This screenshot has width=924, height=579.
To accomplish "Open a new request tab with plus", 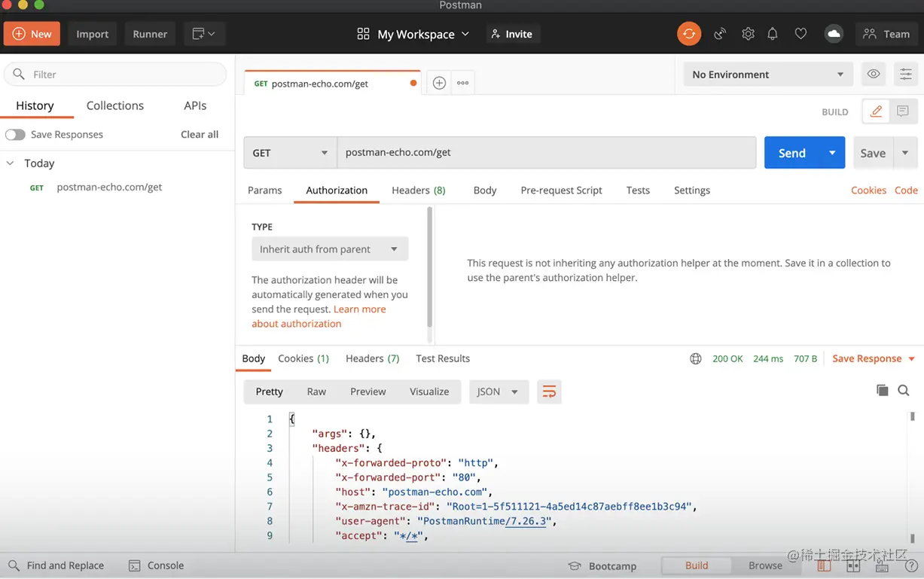I will [439, 83].
